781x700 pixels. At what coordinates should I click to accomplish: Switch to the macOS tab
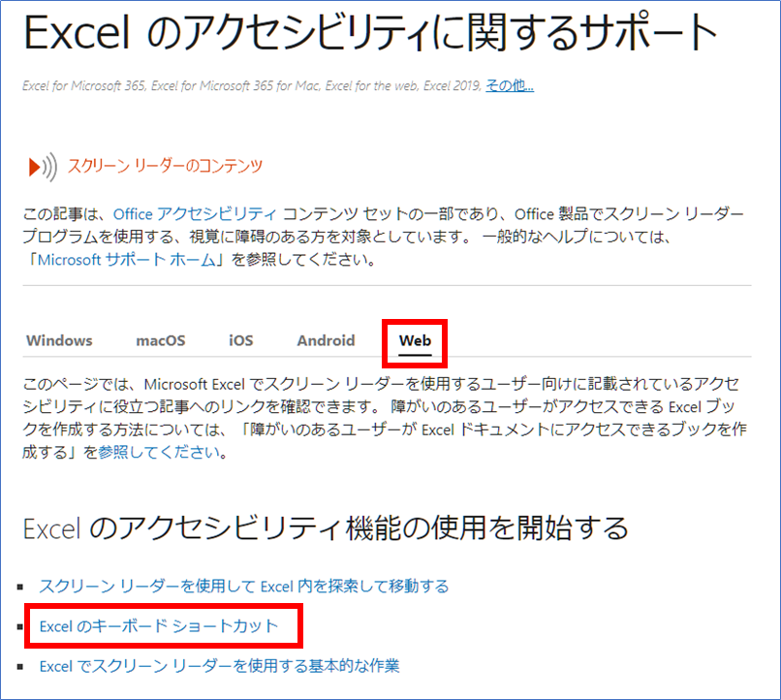161,340
